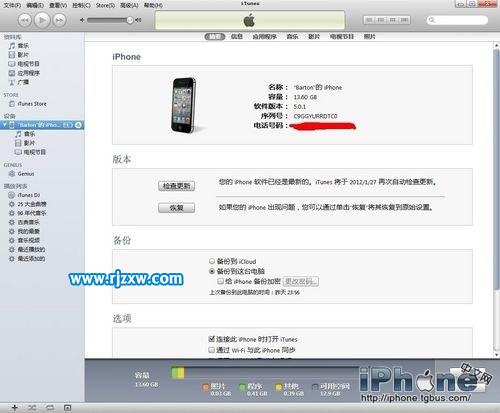Toggle repeat icon in the bottom bar
Image resolution: width=500 pixels, height=413 pixels.
coord(50,407)
